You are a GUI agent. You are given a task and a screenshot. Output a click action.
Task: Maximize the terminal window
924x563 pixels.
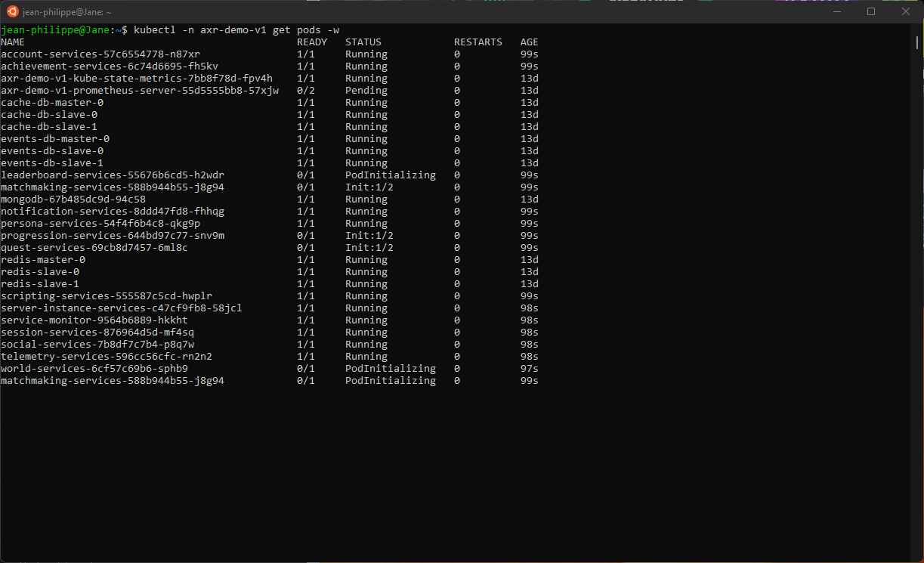click(x=871, y=11)
